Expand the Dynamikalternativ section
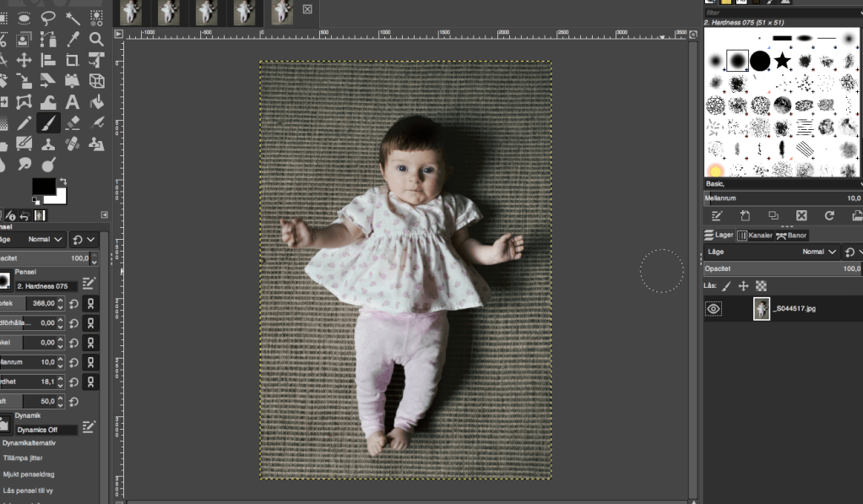This screenshot has width=863, height=504. [x=30, y=442]
